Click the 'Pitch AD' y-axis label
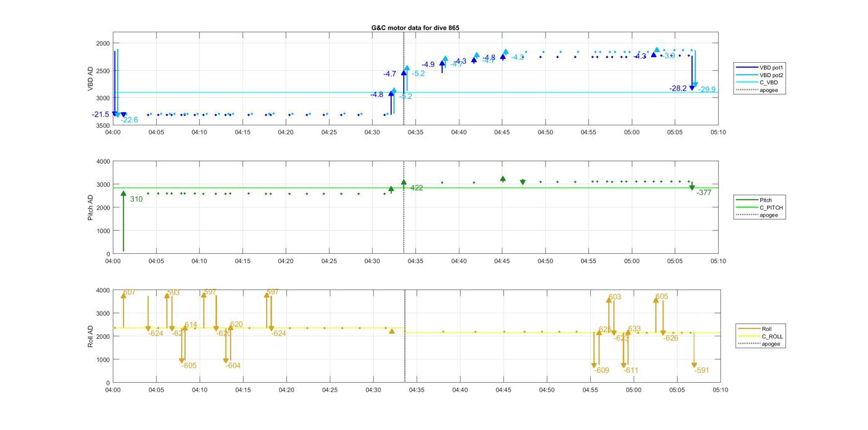868x430 pixels. coord(91,207)
